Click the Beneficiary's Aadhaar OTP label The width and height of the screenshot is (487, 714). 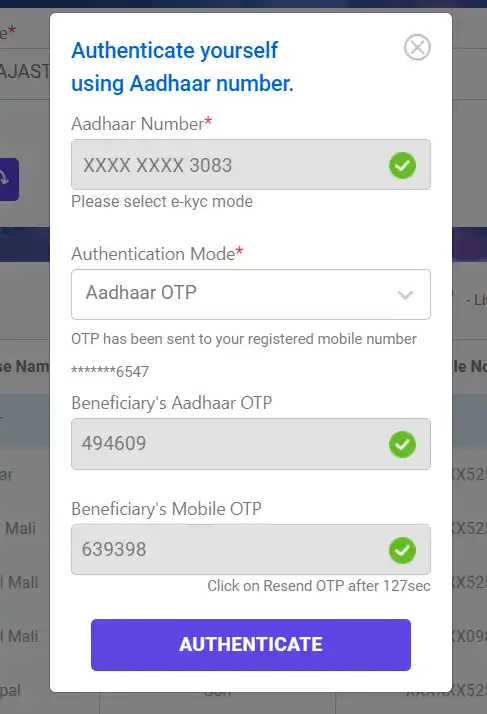coord(172,403)
